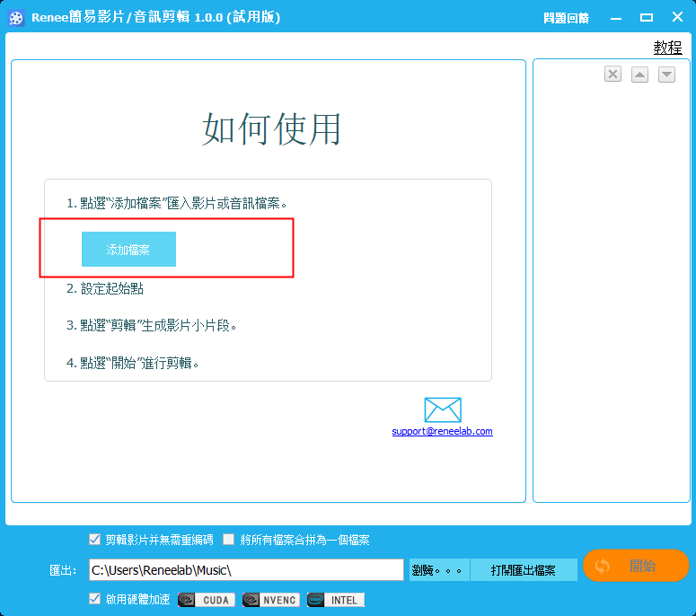Close the Renee window
The height and width of the screenshot is (616, 696).
[677, 17]
